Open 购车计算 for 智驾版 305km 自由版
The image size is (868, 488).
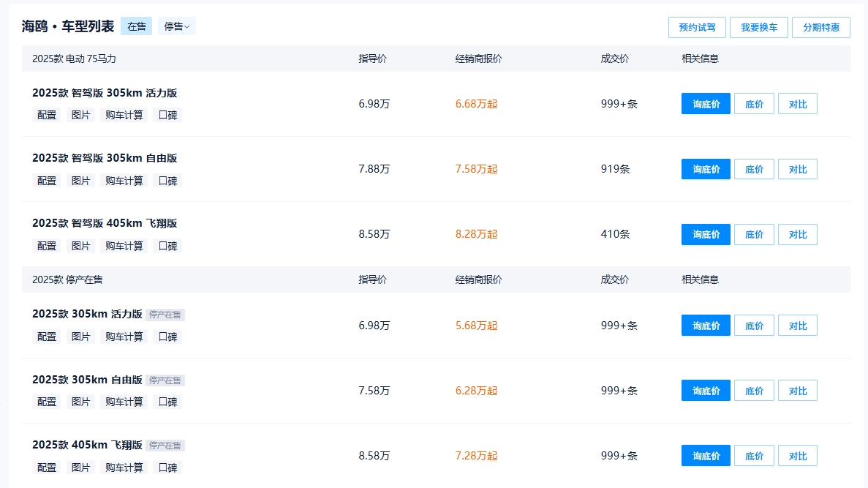(x=124, y=181)
